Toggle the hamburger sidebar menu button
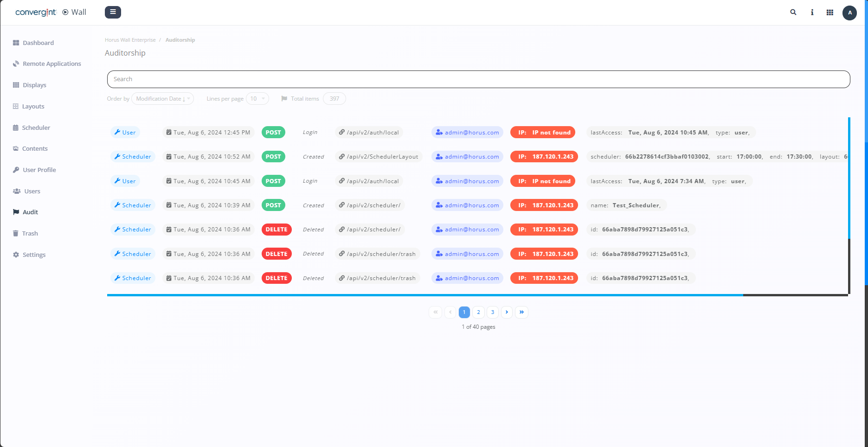The width and height of the screenshot is (868, 447). click(x=113, y=12)
